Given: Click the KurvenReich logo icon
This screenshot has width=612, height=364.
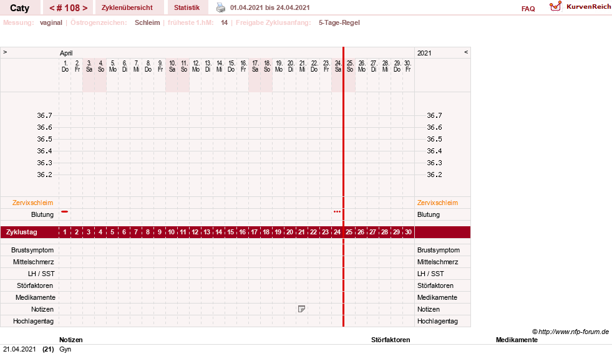Looking at the screenshot, I should (x=555, y=6).
